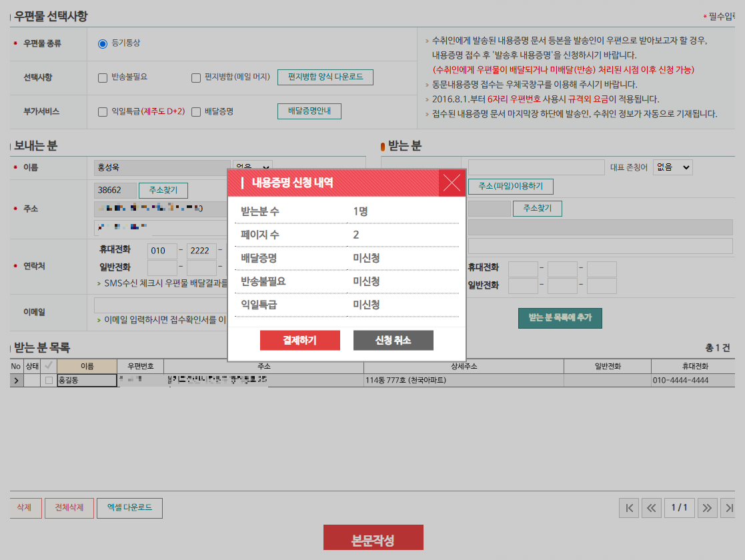Go to the first page of recipient list

coord(628,507)
